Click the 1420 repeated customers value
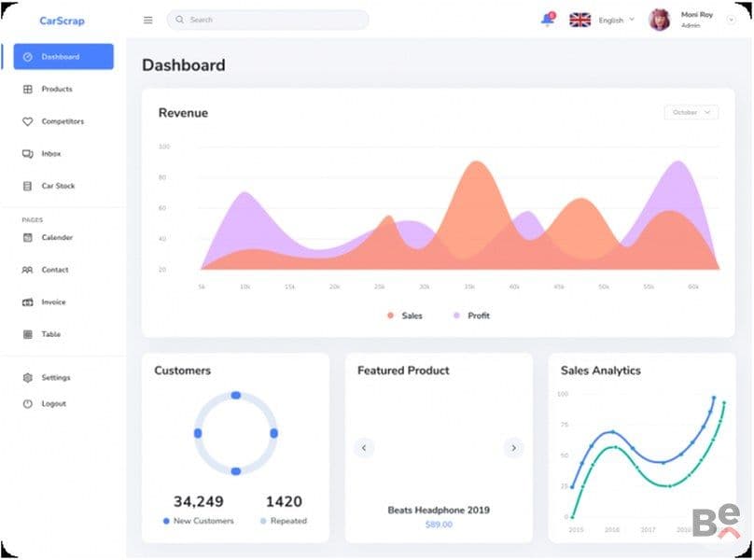The image size is (754, 560). click(285, 501)
